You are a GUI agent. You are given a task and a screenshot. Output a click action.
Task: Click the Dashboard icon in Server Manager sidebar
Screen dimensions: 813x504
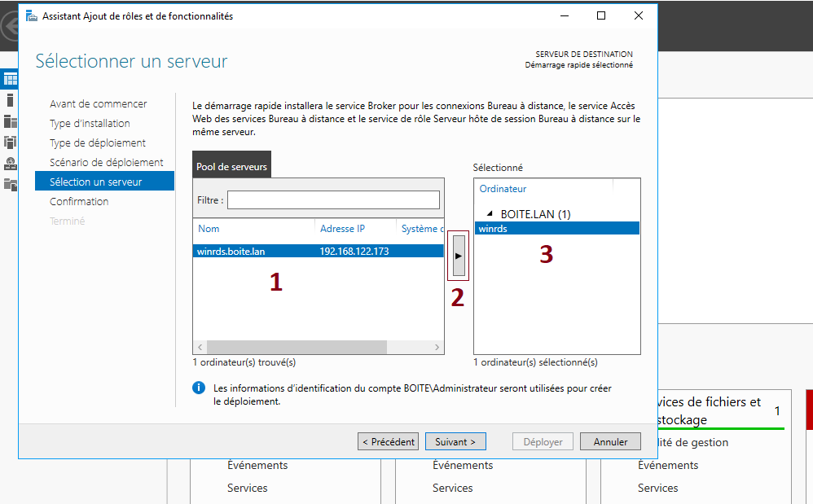point(10,79)
